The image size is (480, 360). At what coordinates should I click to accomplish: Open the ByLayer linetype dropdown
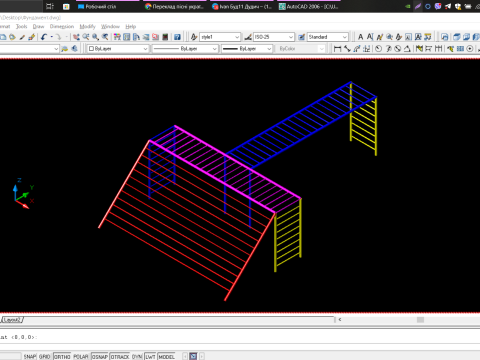coord(215,49)
